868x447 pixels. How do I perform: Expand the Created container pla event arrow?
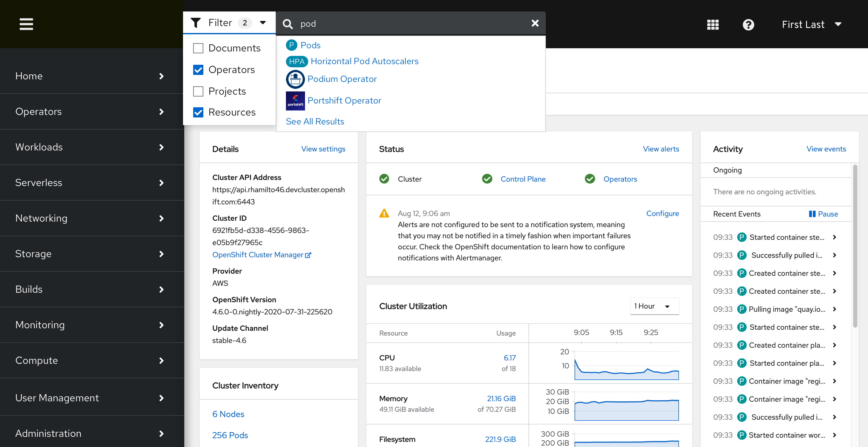pos(834,345)
